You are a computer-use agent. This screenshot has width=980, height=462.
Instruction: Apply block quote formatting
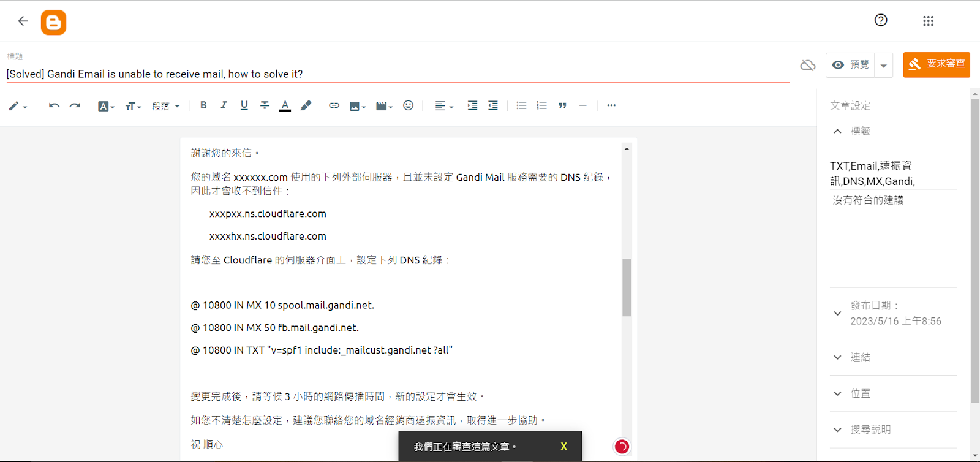click(562, 105)
